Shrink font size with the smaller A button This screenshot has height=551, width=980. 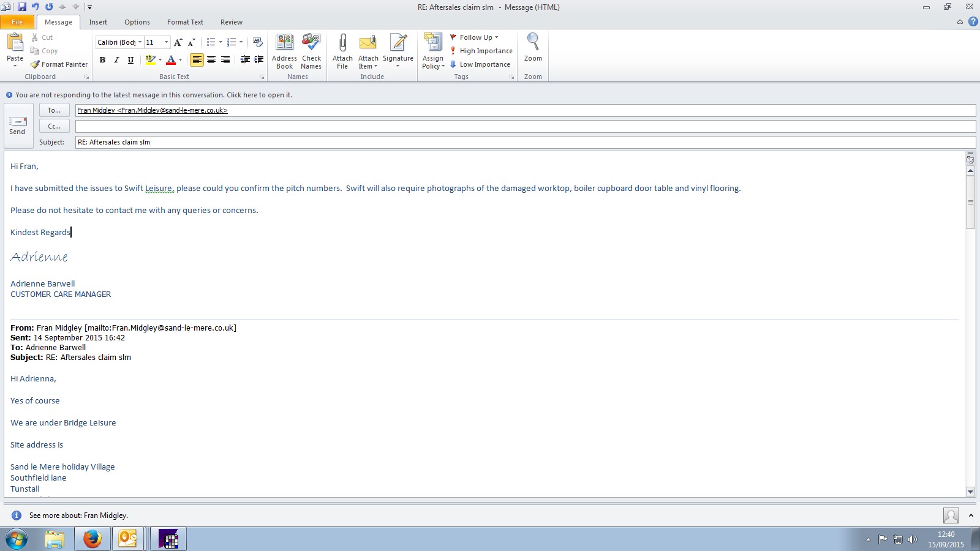(x=192, y=42)
